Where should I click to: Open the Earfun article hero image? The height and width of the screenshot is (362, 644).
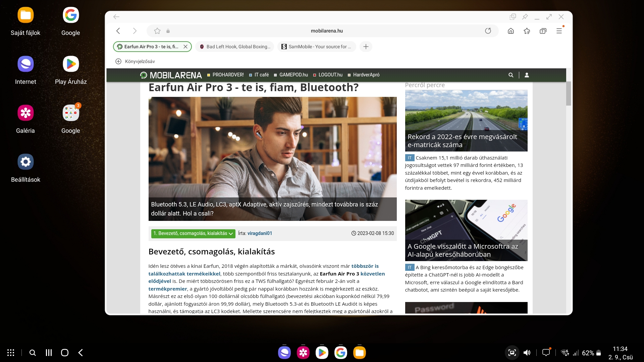point(272,159)
